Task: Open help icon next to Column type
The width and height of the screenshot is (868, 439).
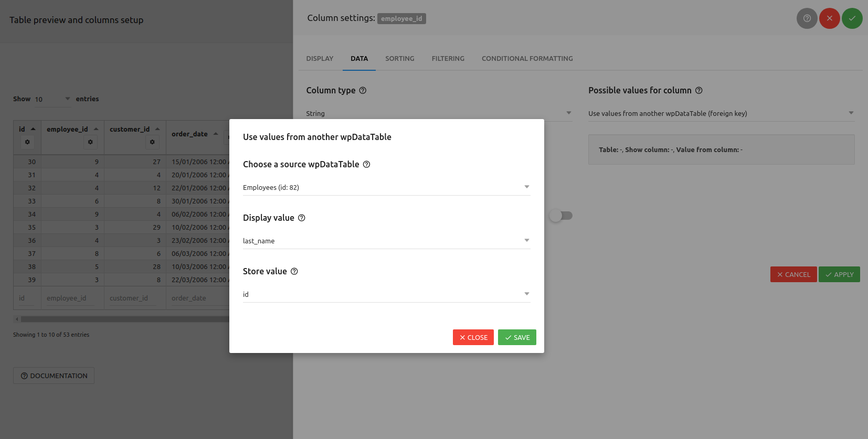Action: [363, 90]
